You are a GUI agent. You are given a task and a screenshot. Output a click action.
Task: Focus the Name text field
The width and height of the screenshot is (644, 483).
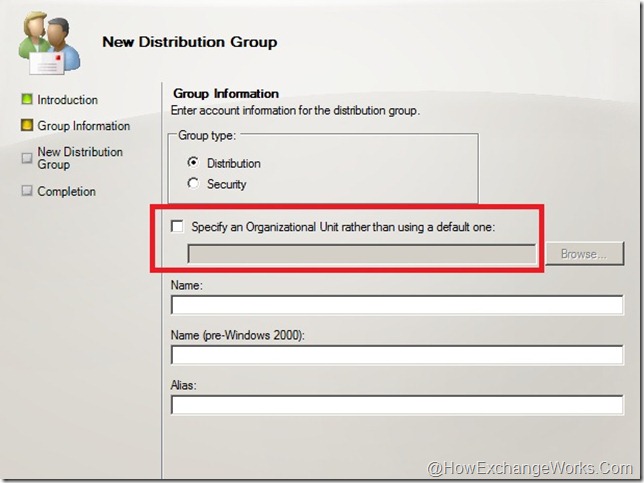397,305
